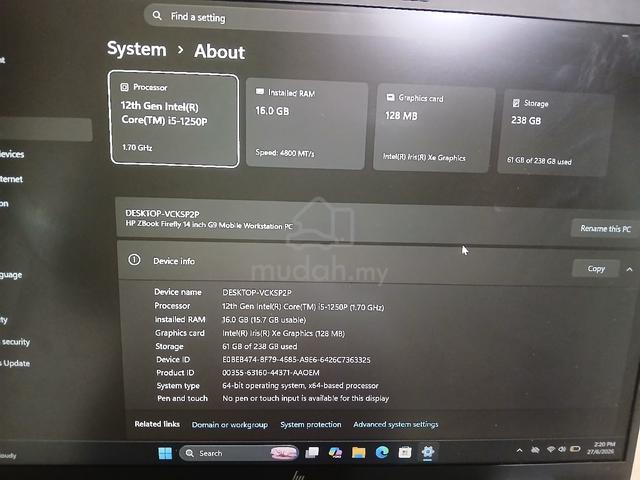Launch Copilot from the taskbar
Image resolution: width=640 pixels, height=480 pixels.
tap(335, 452)
